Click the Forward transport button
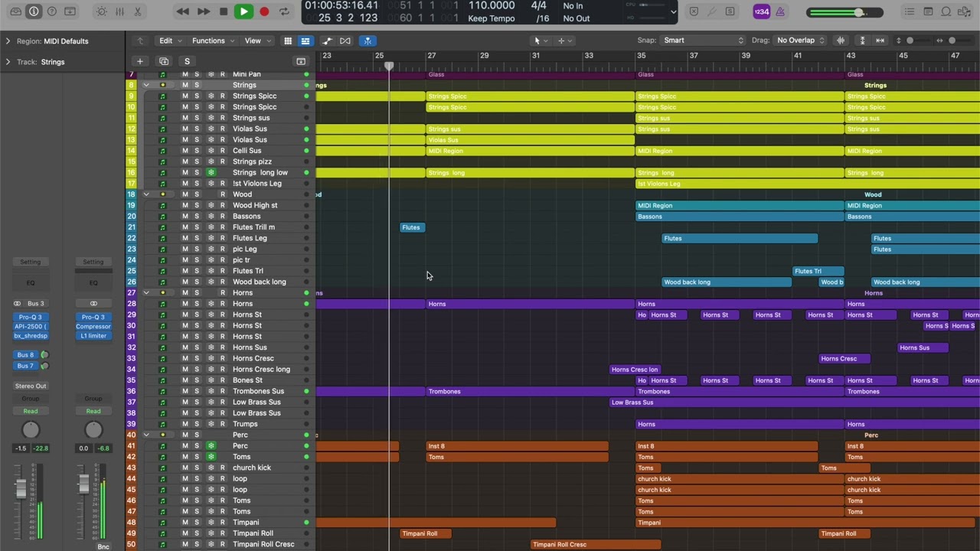This screenshot has height=551, width=980. point(203,11)
